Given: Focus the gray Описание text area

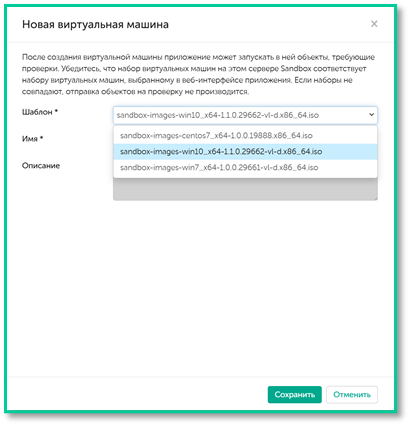Looking at the screenshot, I should coord(245,189).
